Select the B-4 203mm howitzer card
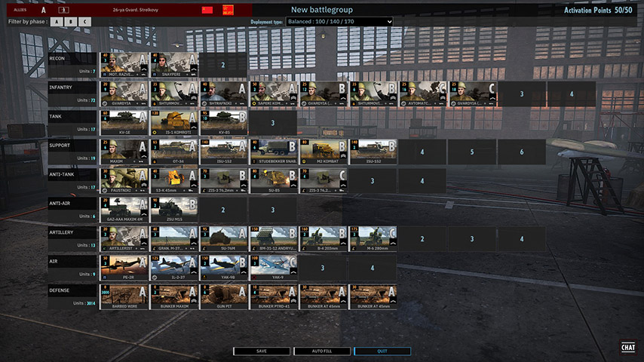This screenshot has height=362, width=644. tap(323, 239)
